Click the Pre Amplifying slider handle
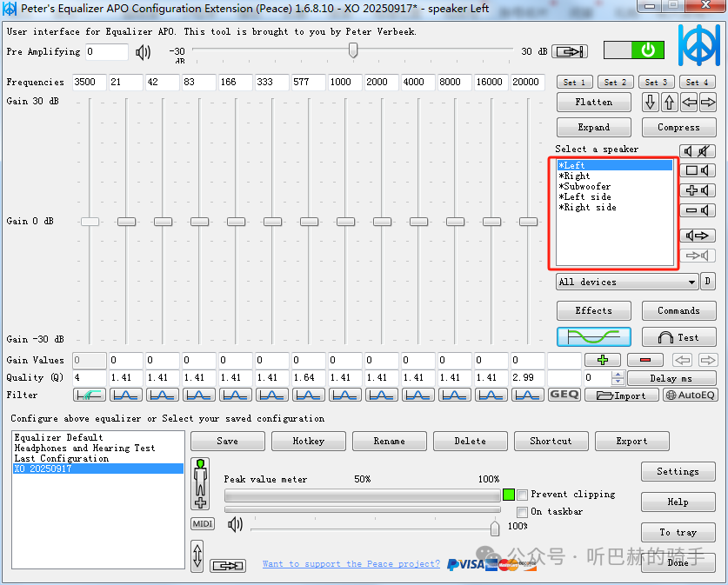This screenshot has width=728, height=585. (353, 51)
